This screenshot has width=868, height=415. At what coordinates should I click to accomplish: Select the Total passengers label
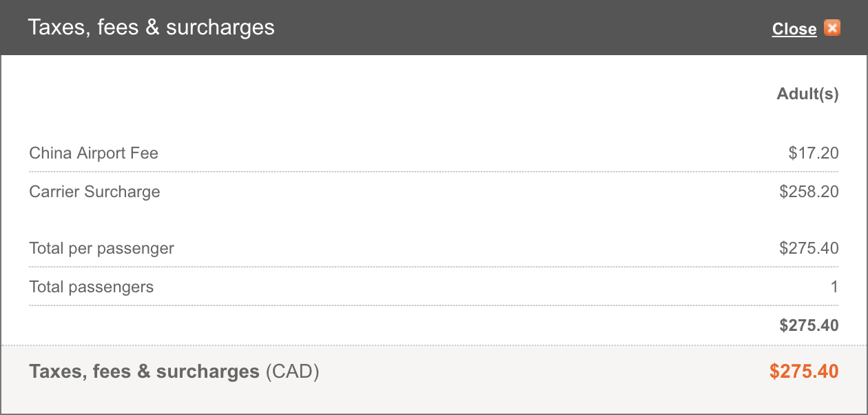pyautogui.click(x=91, y=287)
